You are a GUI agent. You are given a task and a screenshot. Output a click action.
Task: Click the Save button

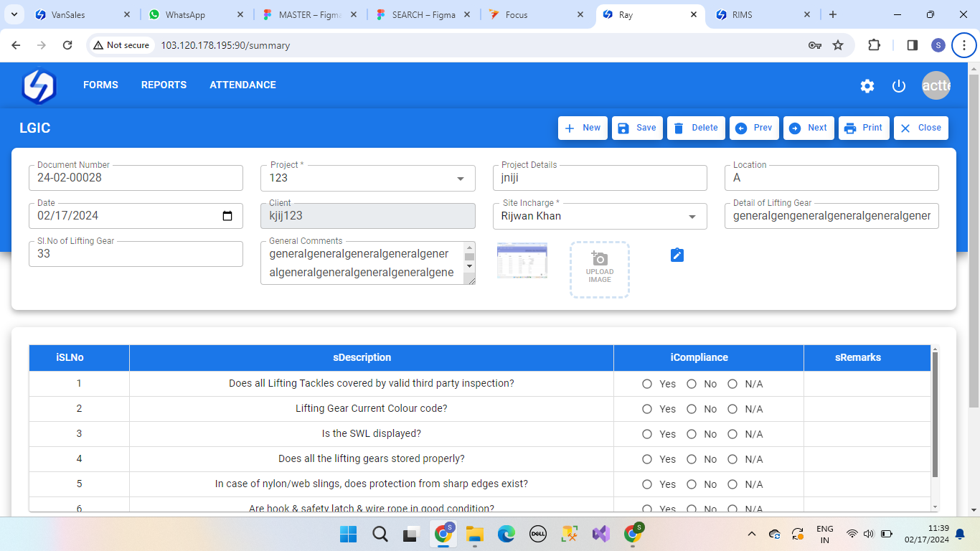tap(637, 128)
